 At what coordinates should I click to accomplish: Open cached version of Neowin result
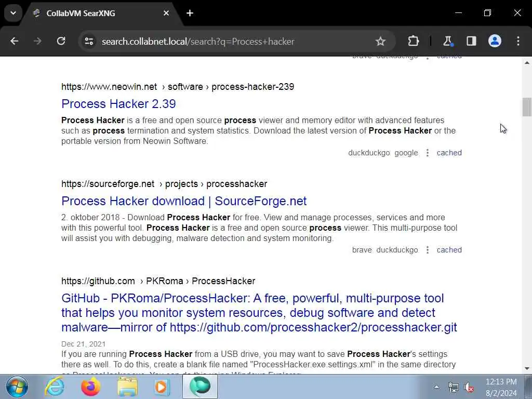point(449,153)
